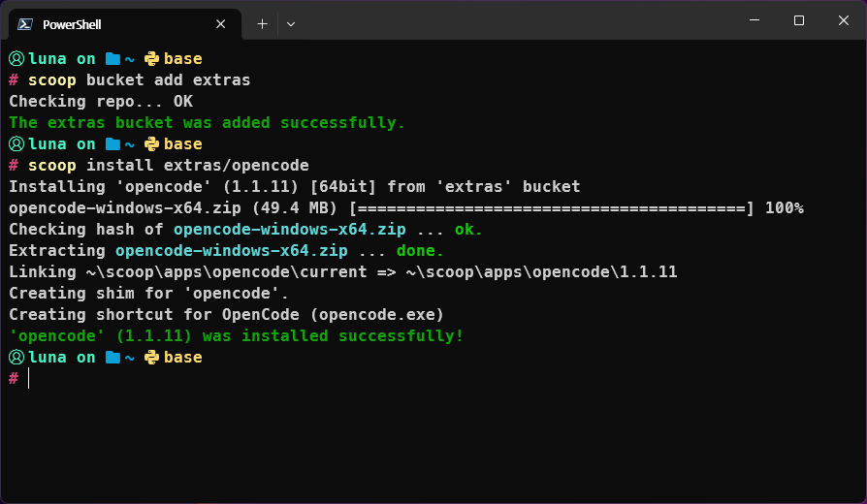Open a new terminal tab

click(x=262, y=24)
